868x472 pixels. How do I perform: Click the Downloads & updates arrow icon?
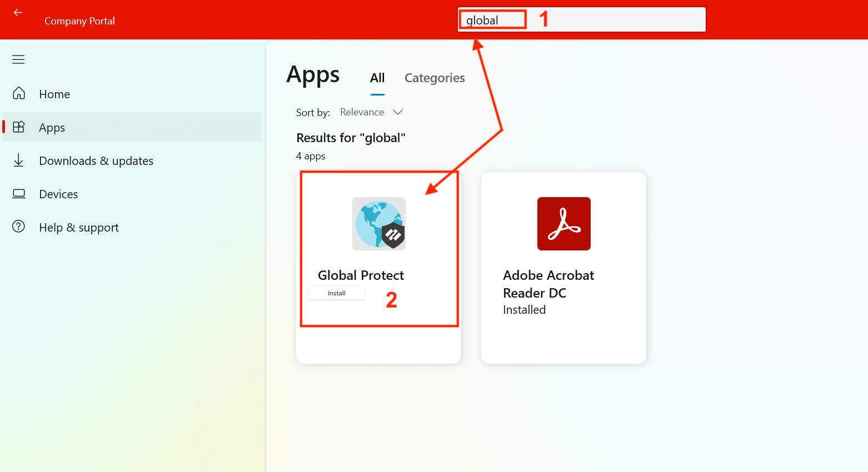pos(19,160)
